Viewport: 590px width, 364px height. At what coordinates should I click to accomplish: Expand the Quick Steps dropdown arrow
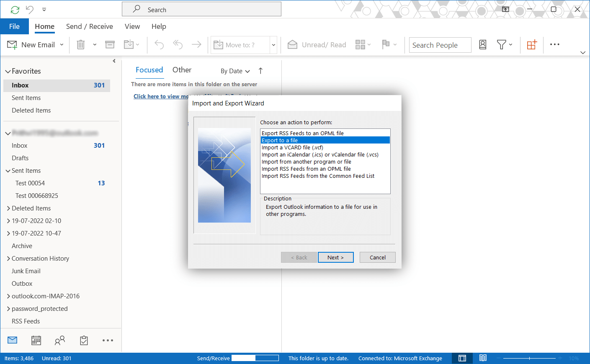273,45
